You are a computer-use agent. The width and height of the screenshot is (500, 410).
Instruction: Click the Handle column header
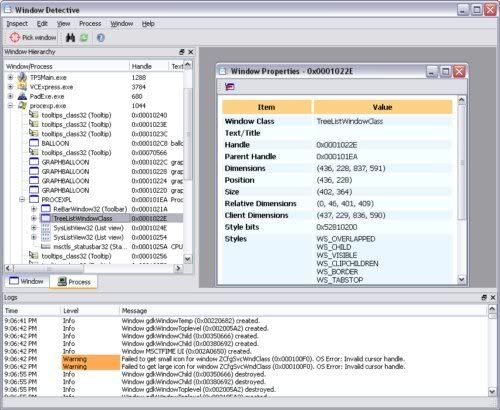pos(149,66)
